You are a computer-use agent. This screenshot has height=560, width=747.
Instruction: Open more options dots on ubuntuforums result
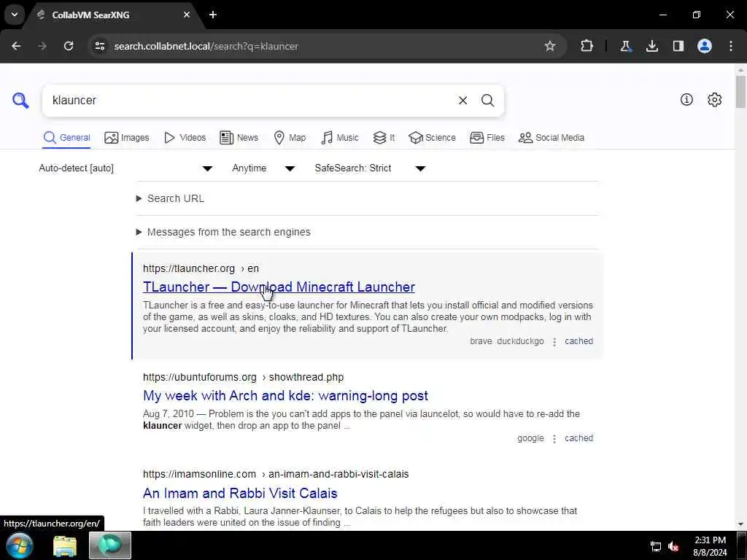(x=554, y=438)
